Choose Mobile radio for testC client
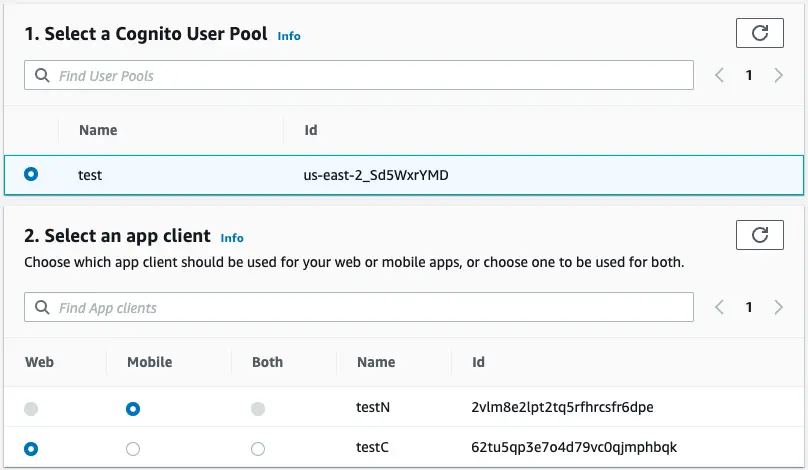 [x=133, y=449]
